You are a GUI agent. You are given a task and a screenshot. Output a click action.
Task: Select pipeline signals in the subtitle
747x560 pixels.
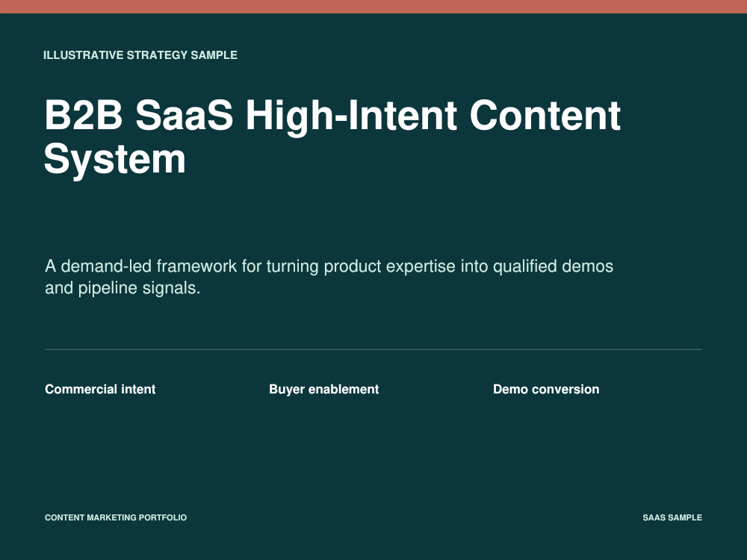click(x=139, y=288)
